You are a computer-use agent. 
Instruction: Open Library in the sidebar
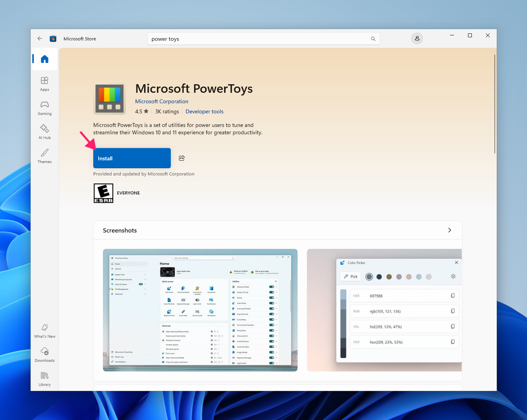[x=45, y=379]
